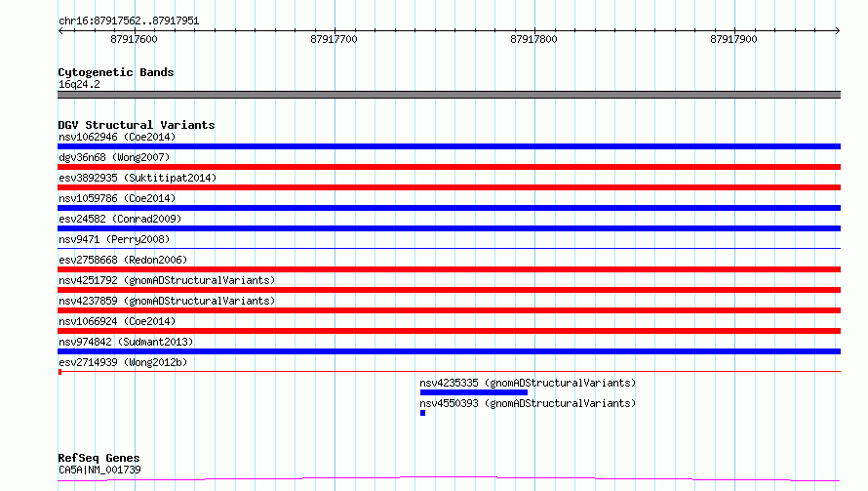Viewport: 868px width, 491px height.
Task: Click nsv4235335 (gnomADStructuralVariants) label
Action: [x=528, y=383]
